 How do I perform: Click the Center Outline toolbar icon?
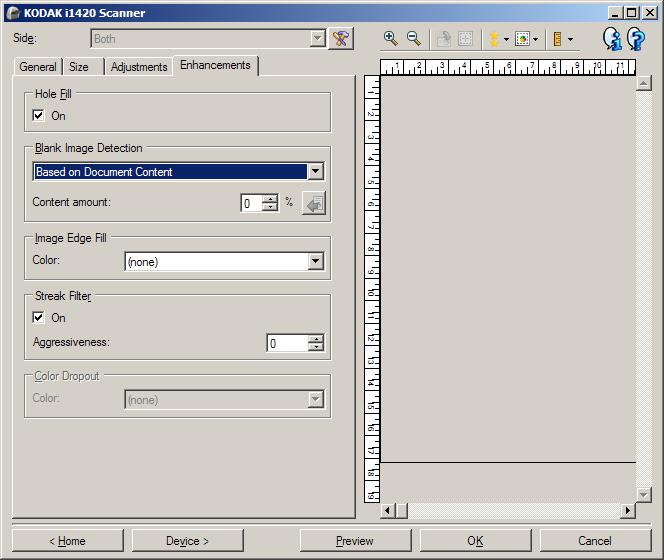click(x=465, y=39)
